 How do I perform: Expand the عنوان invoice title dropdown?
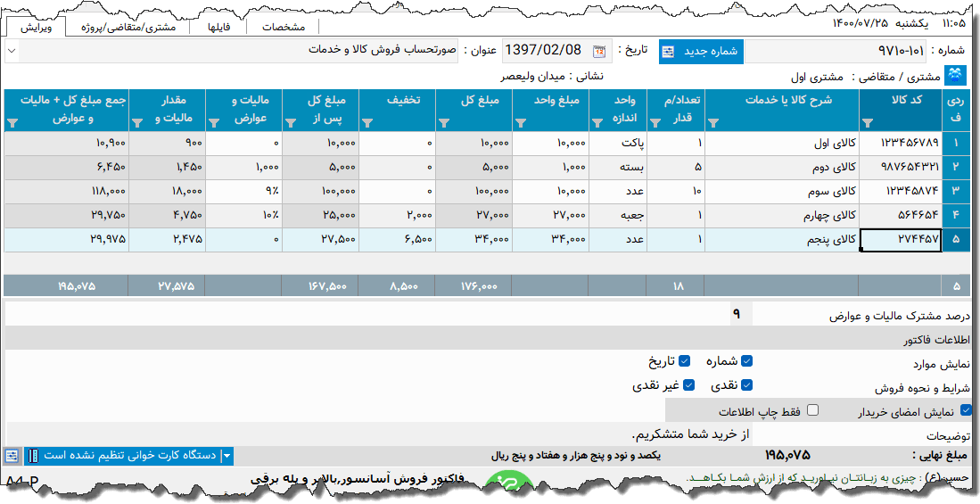pyautogui.click(x=11, y=51)
